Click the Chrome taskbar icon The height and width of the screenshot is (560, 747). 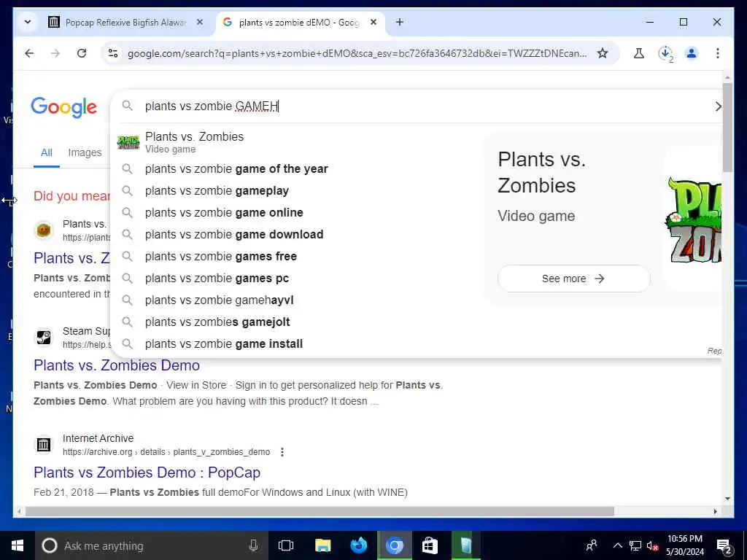(395, 545)
